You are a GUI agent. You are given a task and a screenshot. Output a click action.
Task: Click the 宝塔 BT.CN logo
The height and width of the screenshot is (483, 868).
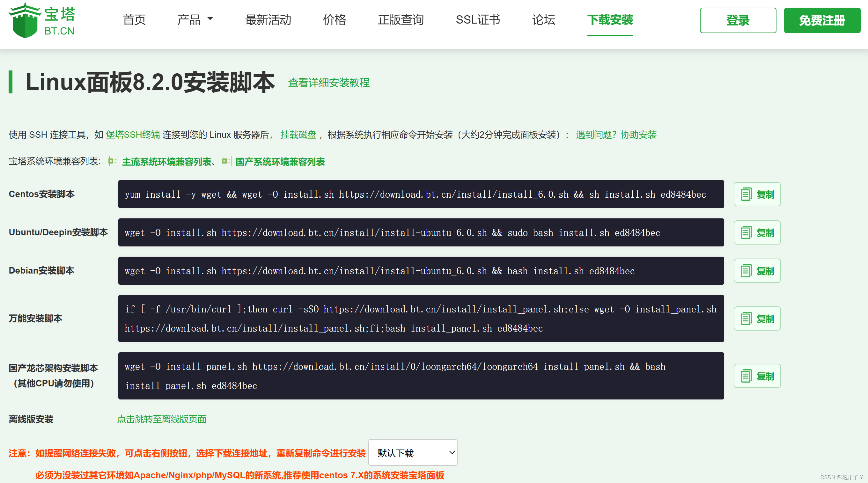tap(42, 20)
